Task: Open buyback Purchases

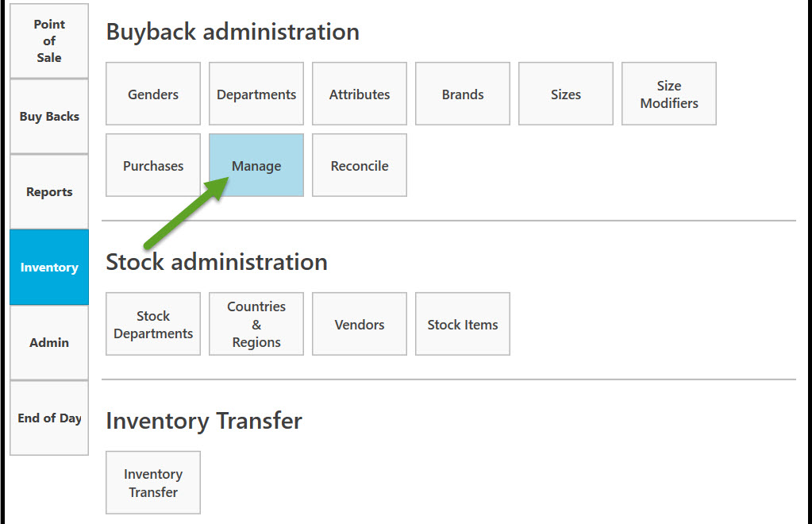Action: [153, 166]
